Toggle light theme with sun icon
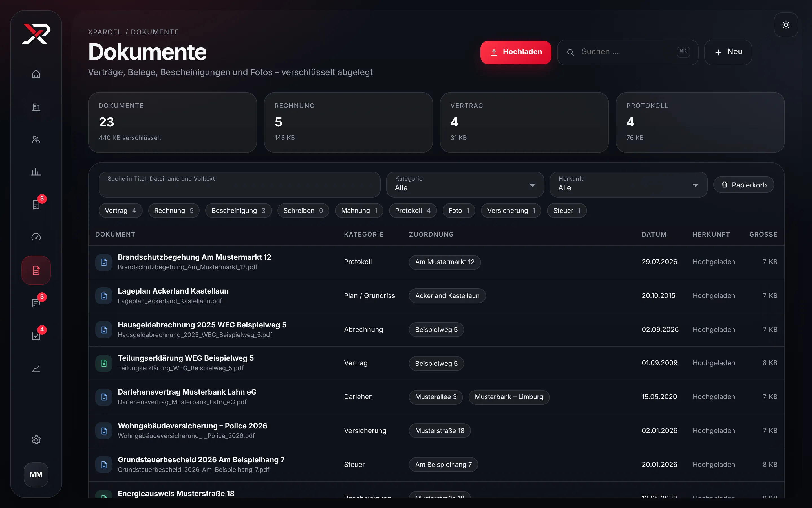The height and width of the screenshot is (508, 812). pos(786,25)
